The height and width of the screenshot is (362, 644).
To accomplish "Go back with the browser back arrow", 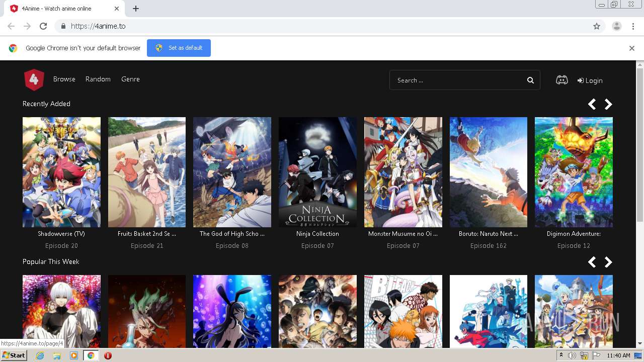I will coord(11,26).
